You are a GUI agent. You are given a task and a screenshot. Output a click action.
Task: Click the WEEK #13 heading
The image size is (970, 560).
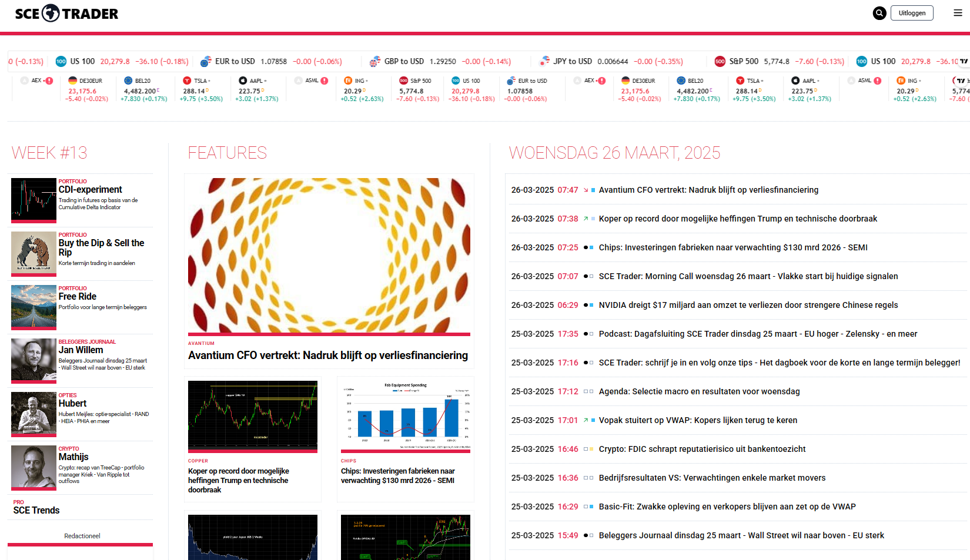point(49,153)
